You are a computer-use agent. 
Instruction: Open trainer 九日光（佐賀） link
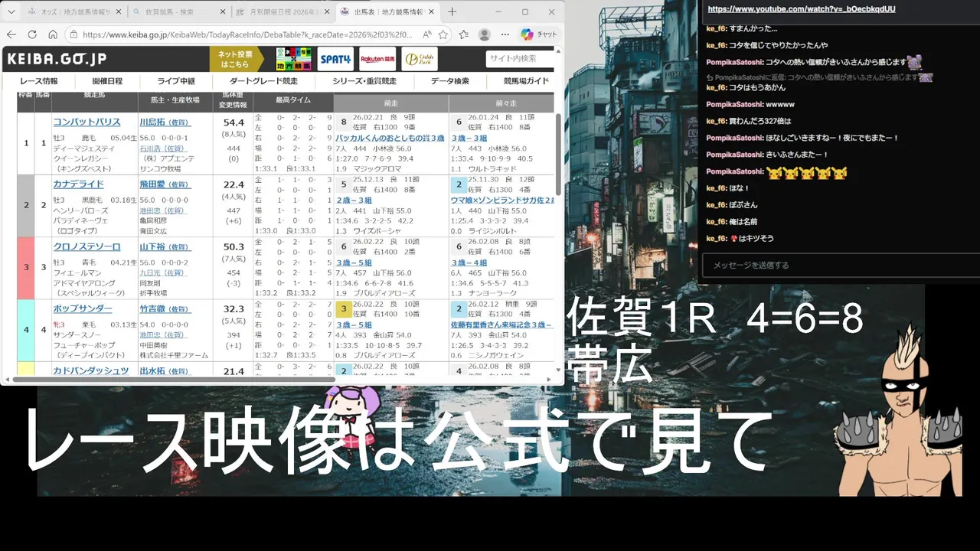click(162, 272)
